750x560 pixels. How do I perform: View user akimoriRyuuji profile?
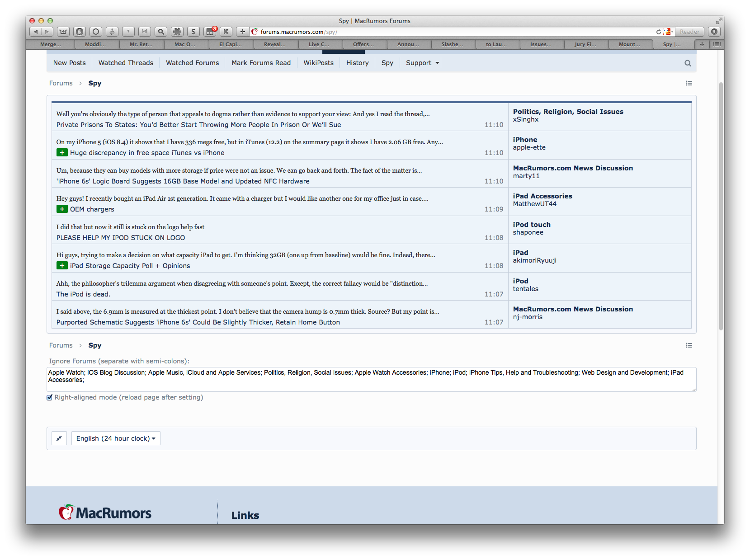(535, 261)
